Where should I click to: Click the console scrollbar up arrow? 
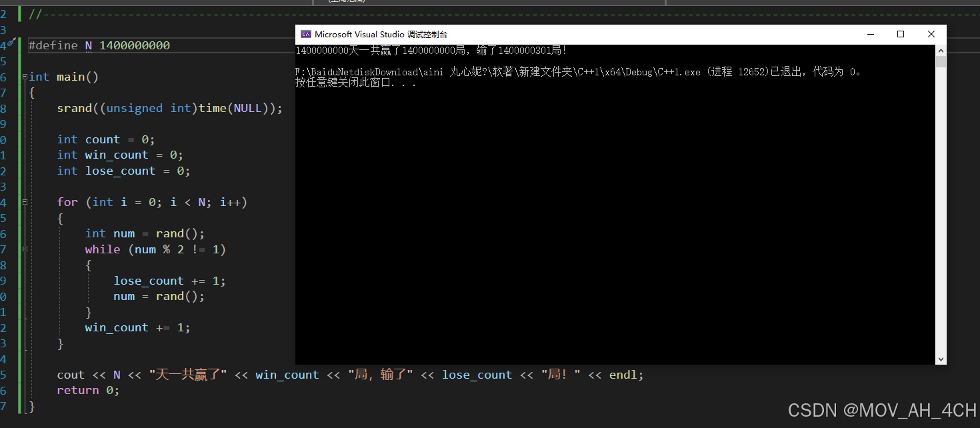(x=941, y=51)
